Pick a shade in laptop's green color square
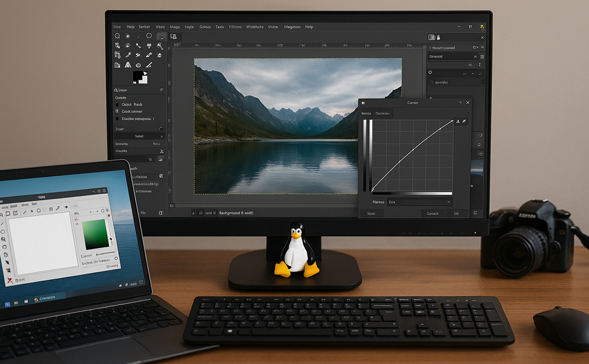Screen dimensions: 589x364 (96, 234)
